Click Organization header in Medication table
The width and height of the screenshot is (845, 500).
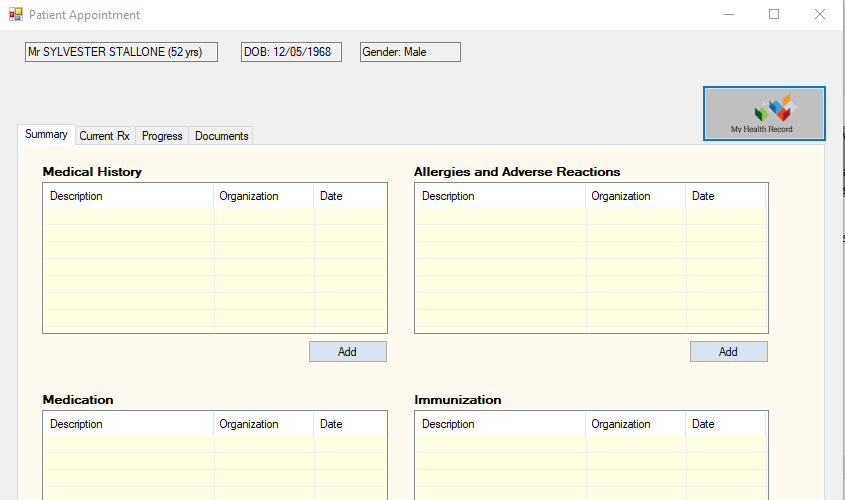(x=264, y=424)
